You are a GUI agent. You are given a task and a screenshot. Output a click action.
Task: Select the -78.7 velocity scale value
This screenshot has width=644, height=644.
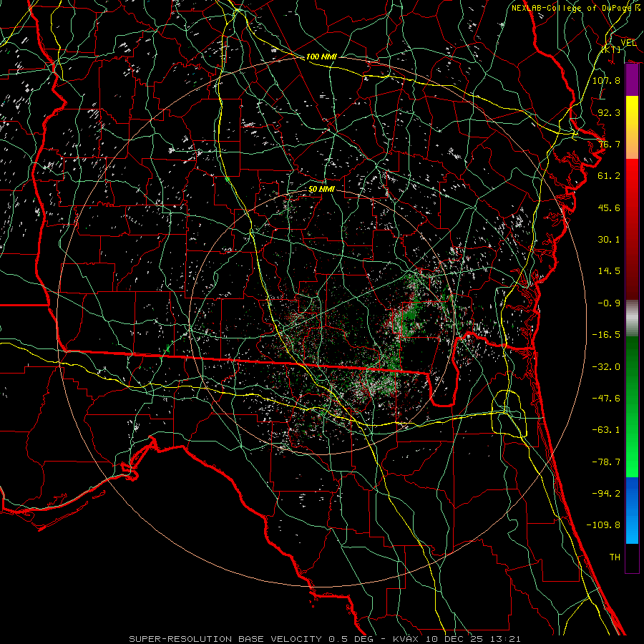(x=606, y=462)
